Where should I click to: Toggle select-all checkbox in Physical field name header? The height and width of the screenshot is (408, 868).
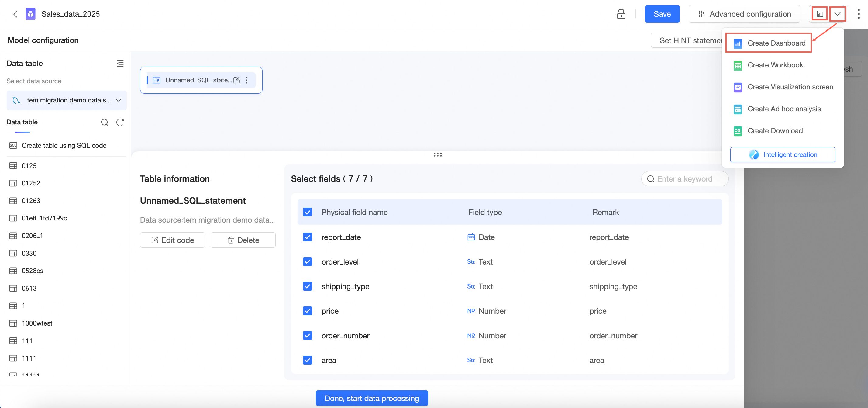click(307, 212)
